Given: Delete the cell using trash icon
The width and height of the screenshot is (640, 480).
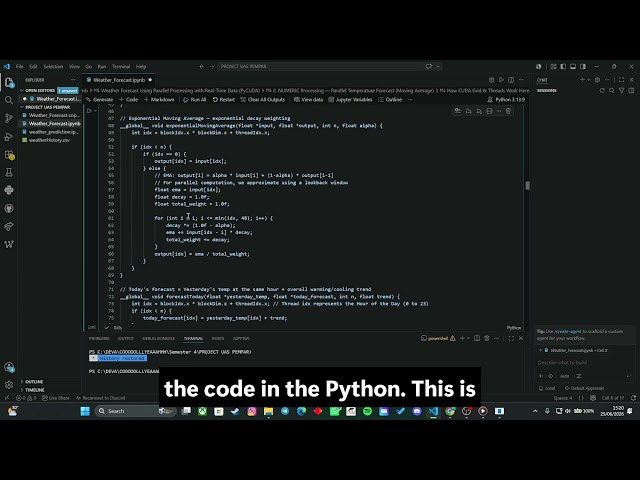Looking at the screenshot, I should 508,111.
